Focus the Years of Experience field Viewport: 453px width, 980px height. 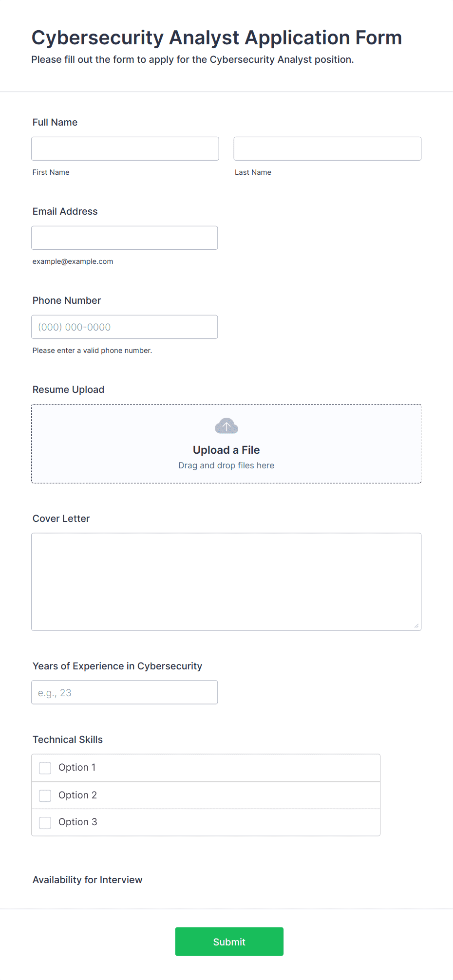click(x=125, y=692)
